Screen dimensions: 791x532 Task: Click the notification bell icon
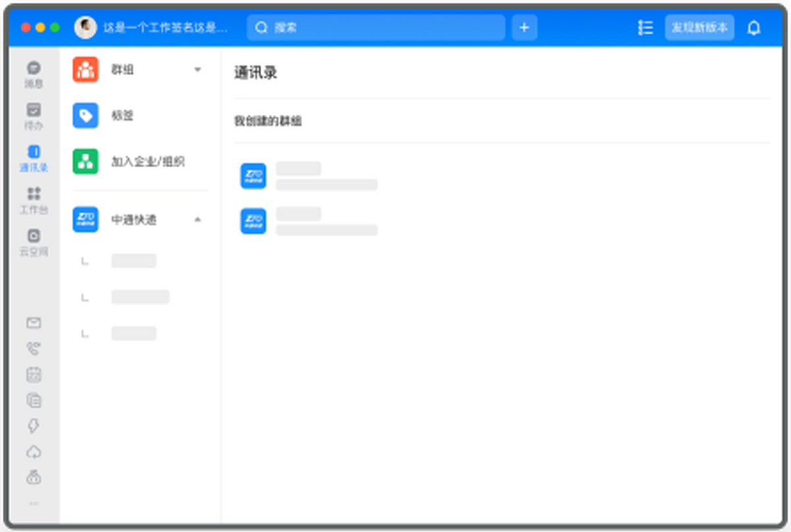pyautogui.click(x=753, y=27)
